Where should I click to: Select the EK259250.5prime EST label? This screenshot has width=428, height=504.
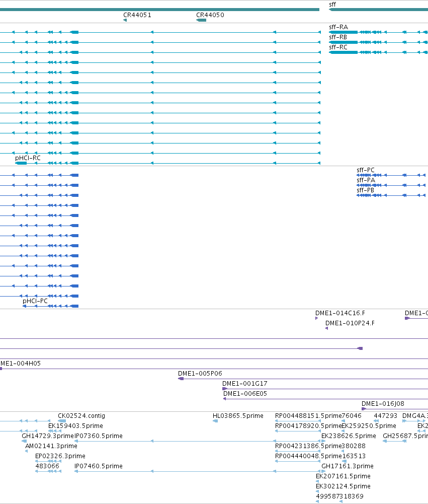tap(369, 426)
